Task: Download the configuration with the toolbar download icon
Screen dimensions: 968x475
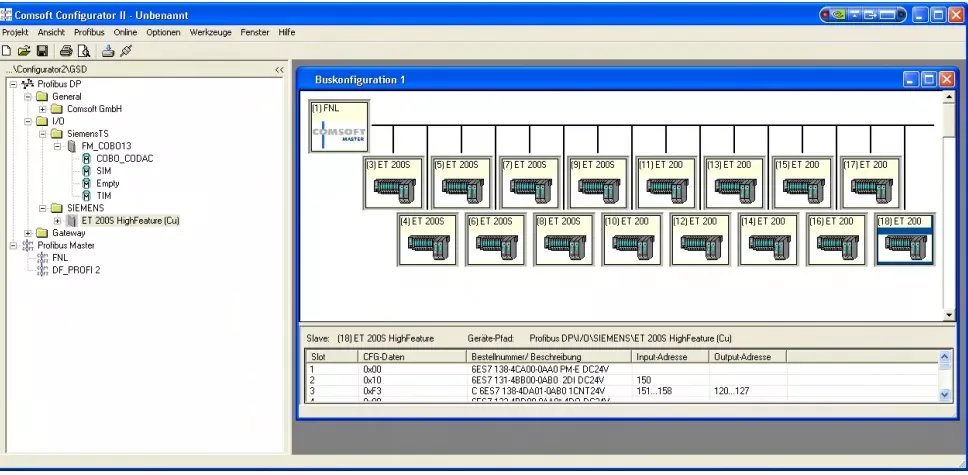Action: [x=108, y=51]
